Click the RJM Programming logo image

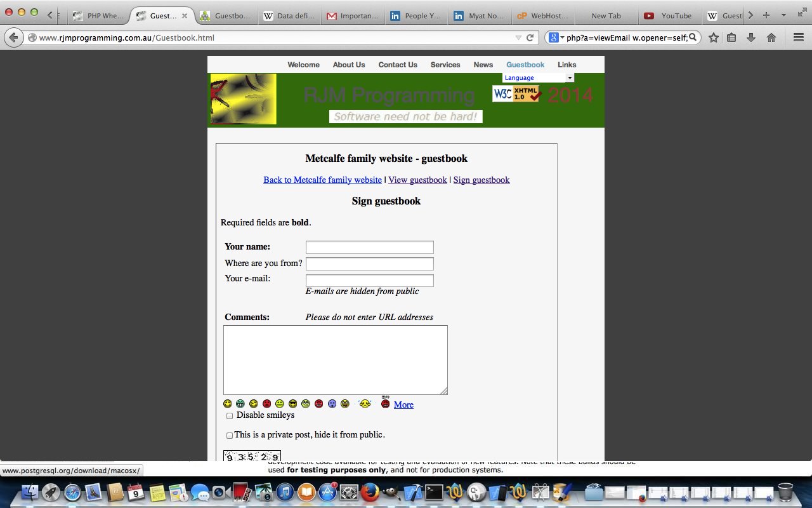(x=244, y=99)
